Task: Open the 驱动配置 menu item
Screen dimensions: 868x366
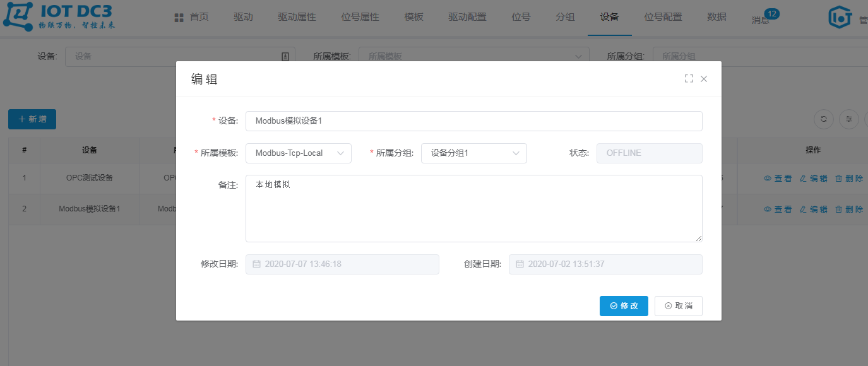Action: [x=467, y=17]
